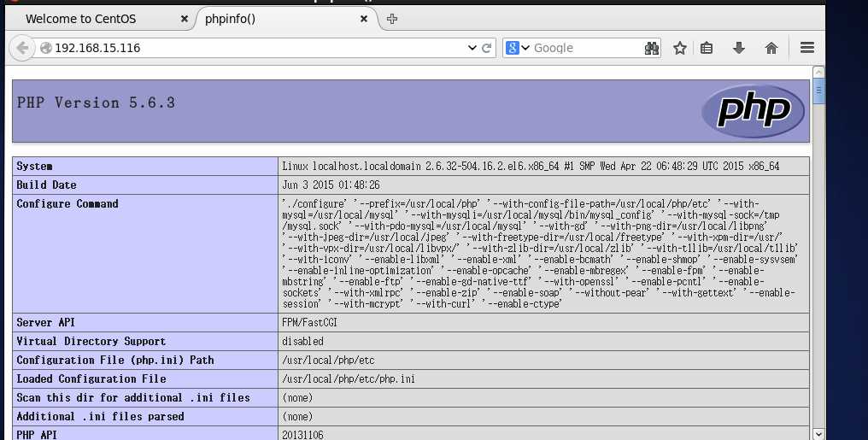The width and height of the screenshot is (868, 440).
Task: Click the System row label
Action: click(34, 166)
